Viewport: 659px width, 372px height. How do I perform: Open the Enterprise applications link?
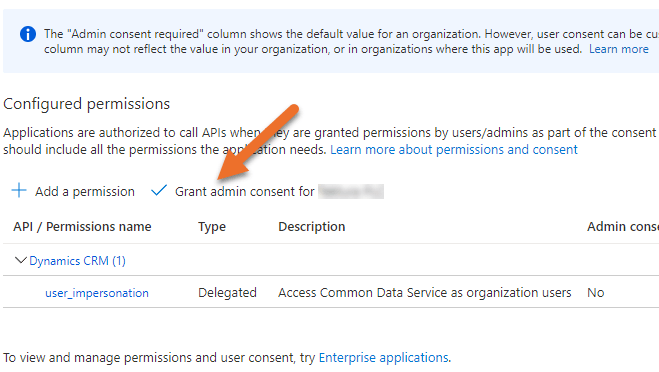pyautogui.click(x=383, y=357)
